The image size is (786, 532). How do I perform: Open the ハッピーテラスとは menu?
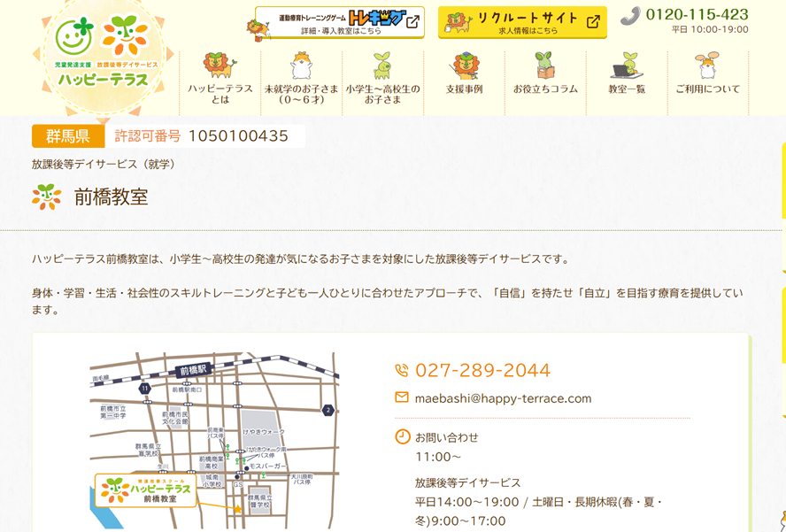tap(220, 82)
